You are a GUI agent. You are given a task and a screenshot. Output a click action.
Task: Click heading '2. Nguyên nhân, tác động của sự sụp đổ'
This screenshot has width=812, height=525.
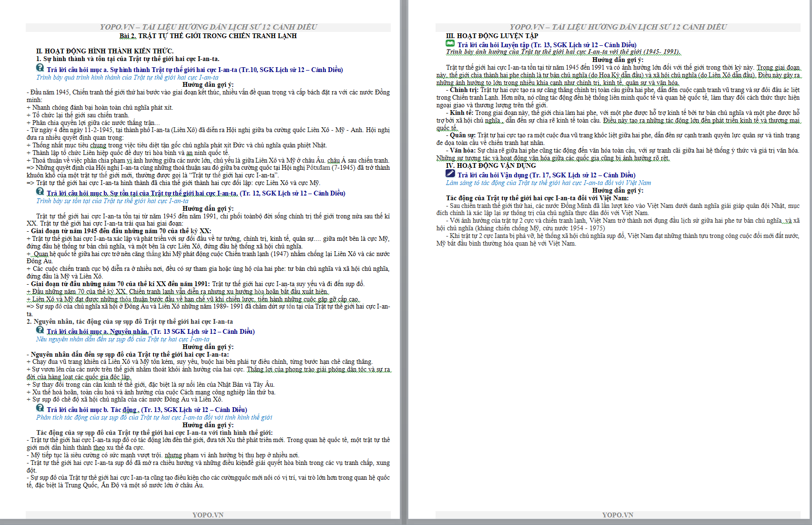pos(130,321)
